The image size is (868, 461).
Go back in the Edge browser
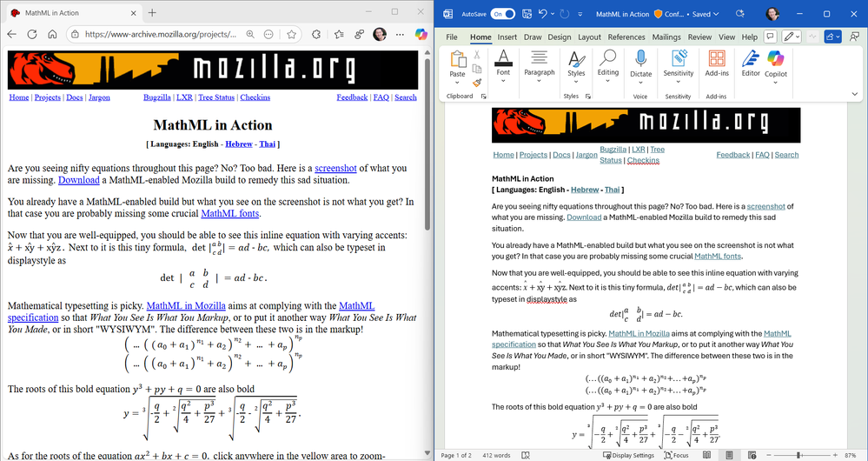pyautogui.click(x=11, y=34)
